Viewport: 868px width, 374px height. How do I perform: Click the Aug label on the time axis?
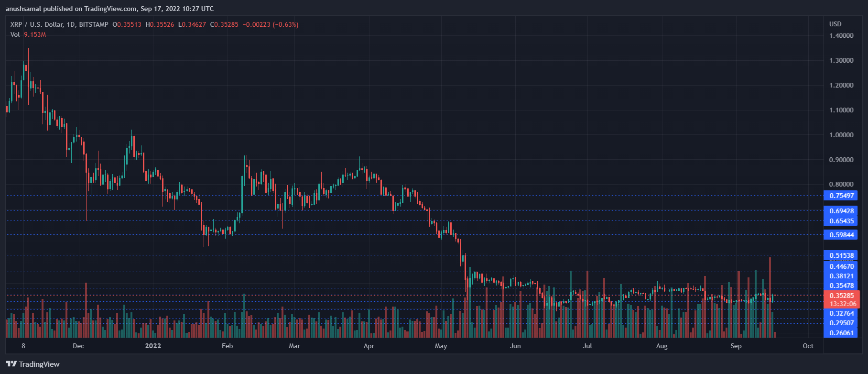click(x=662, y=346)
